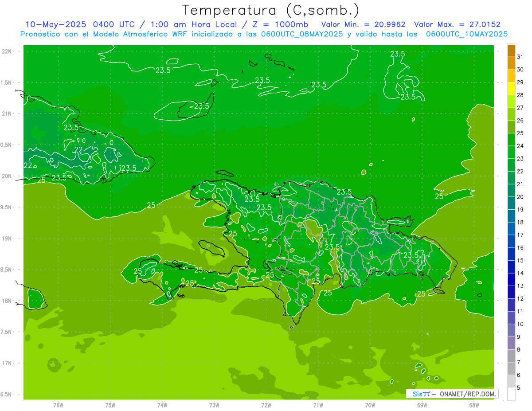Click the 70W longitude axis label
Screen dimensions: 532x411
pyautogui.click(x=370, y=405)
